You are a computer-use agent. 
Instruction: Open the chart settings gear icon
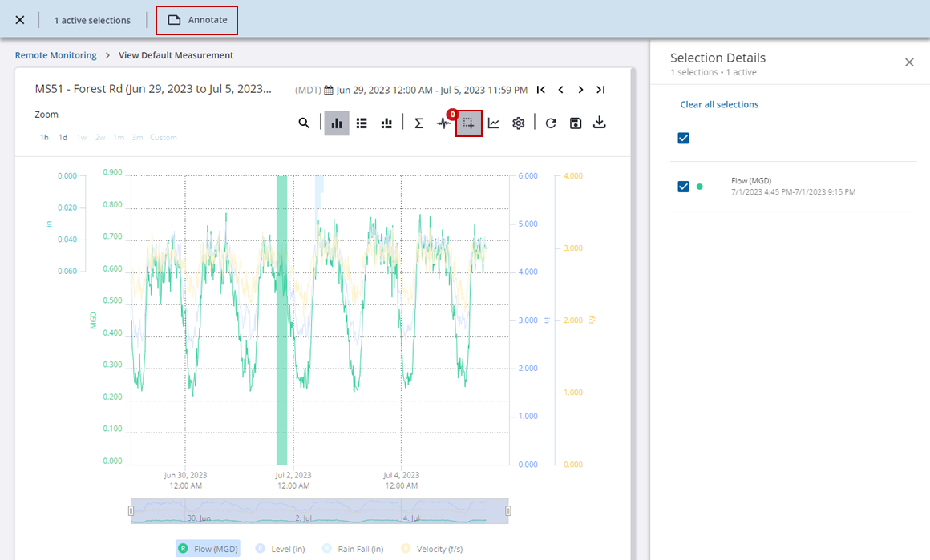coord(519,123)
